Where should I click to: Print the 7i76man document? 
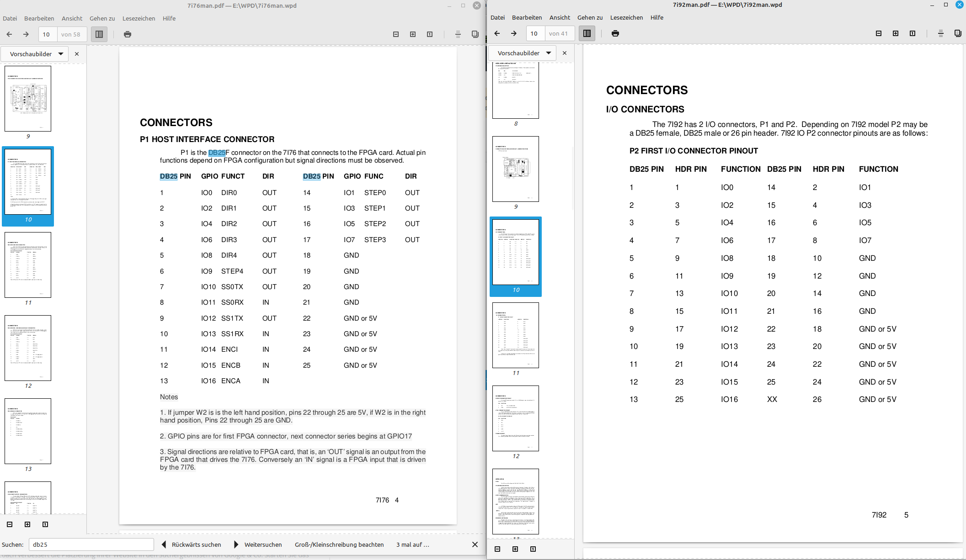click(128, 34)
